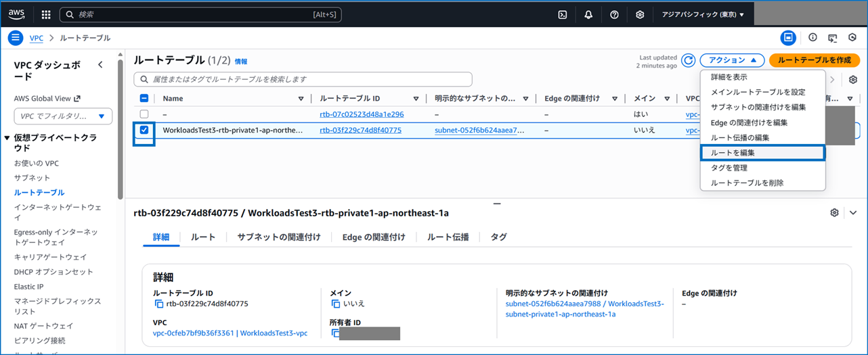Grab the split panel resize handle
The image size is (868, 355).
tap(496, 203)
